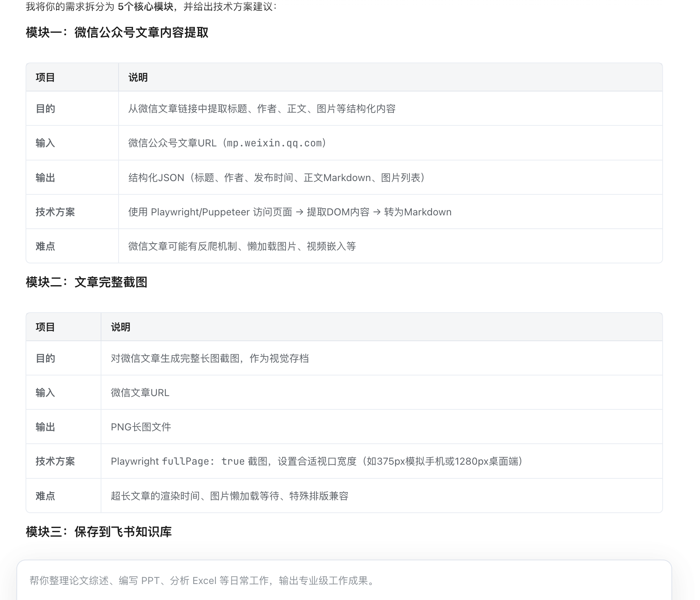Click the 输入 row label in module two table
Viewport: 700px width, 600px height.
click(45, 393)
